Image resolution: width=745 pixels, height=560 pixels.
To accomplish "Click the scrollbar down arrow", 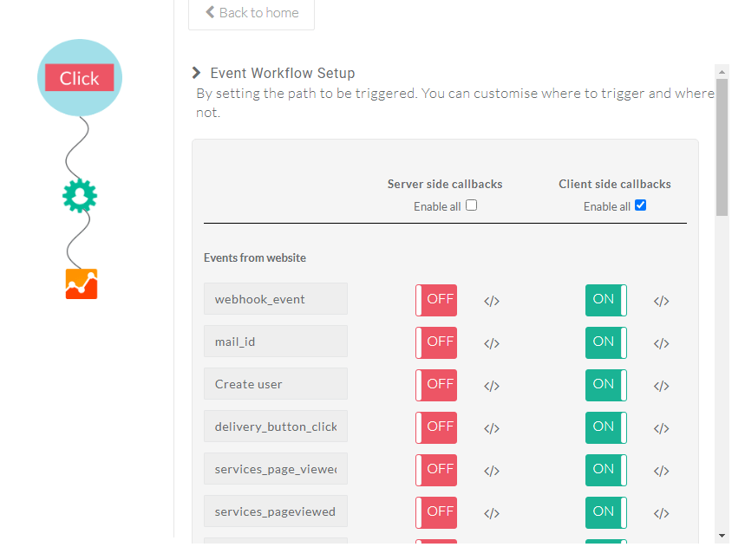I will click(x=722, y=536).
